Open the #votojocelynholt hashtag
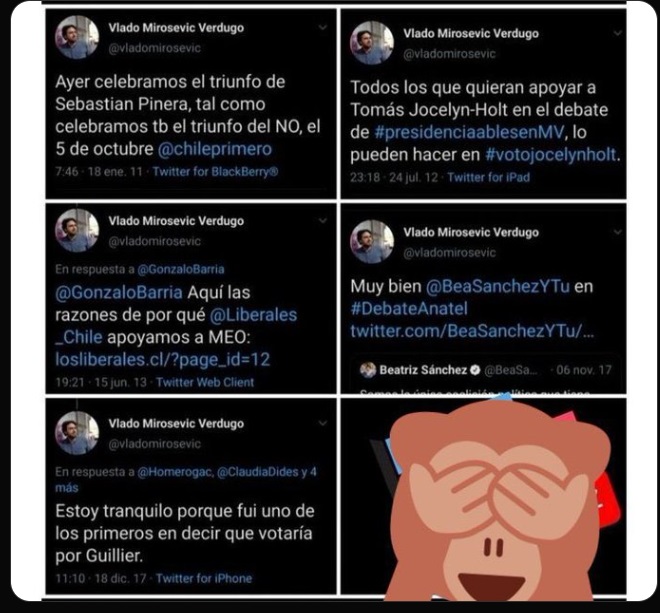This screenshot has width=660, height=613. click(x=551, y=155)
